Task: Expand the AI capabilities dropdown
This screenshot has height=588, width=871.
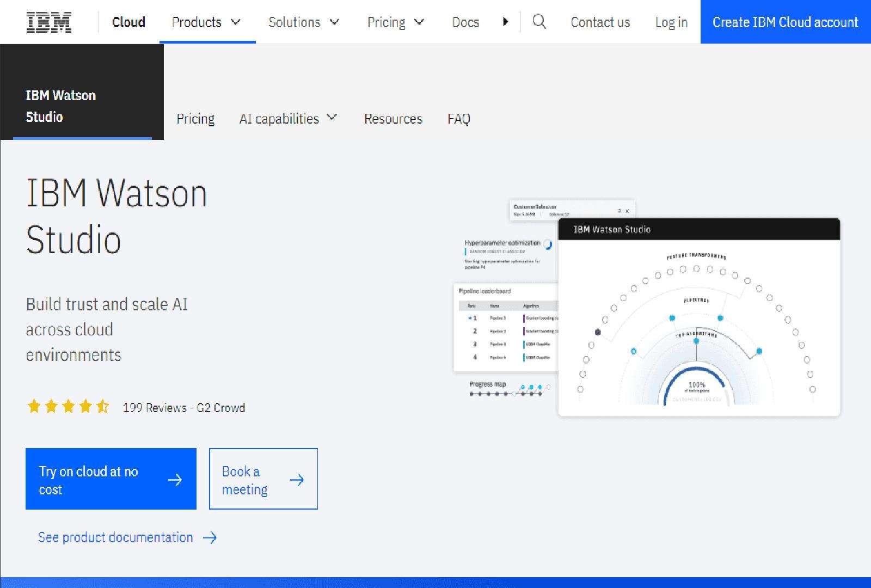Action: click(x=289, y=119)
